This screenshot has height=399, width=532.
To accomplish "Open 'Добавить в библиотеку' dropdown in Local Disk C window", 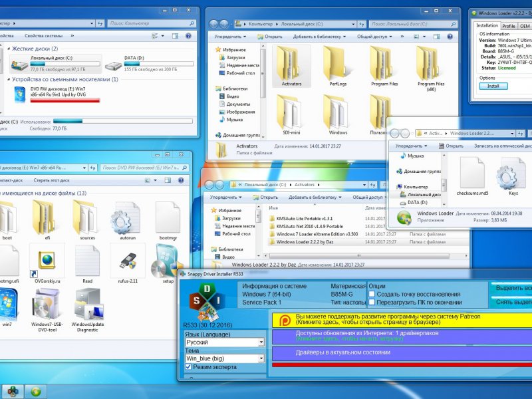I will tap(319, 37).
